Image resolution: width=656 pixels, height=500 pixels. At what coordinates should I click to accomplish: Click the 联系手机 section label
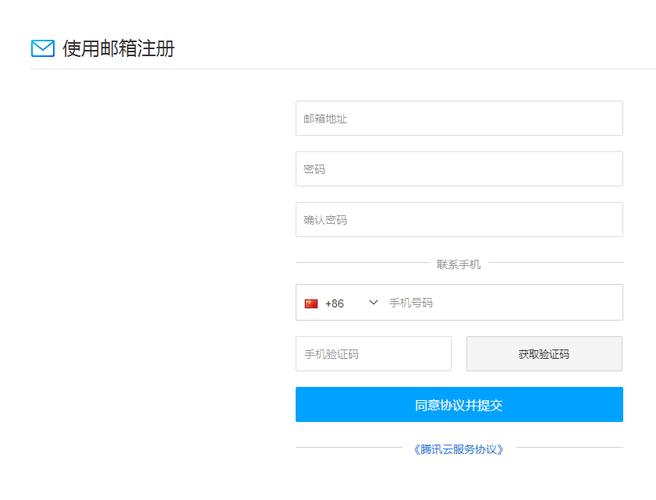pos(459,264)
